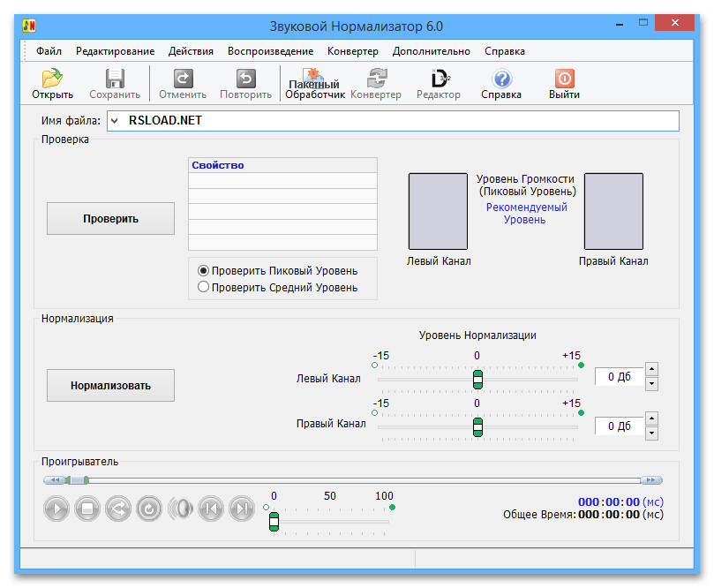
Task: Open the Конвертер menu
Action: pyautogui.click(x=352, y=51)
